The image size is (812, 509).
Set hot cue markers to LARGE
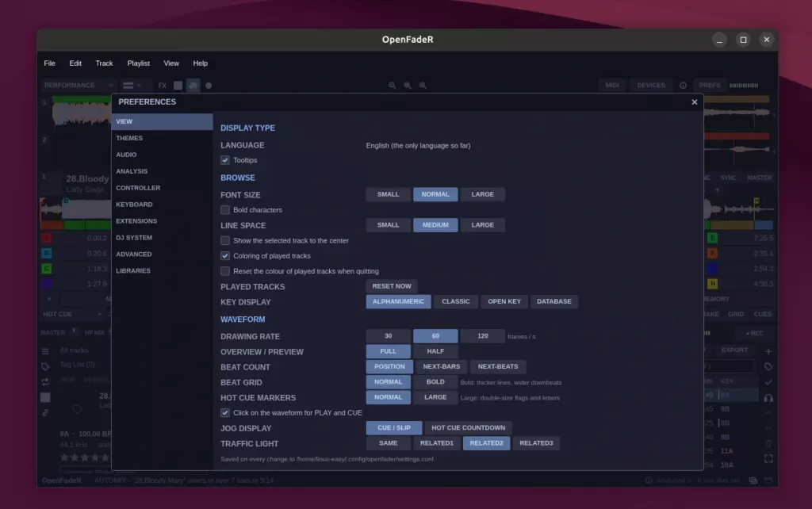pos(435,397)
